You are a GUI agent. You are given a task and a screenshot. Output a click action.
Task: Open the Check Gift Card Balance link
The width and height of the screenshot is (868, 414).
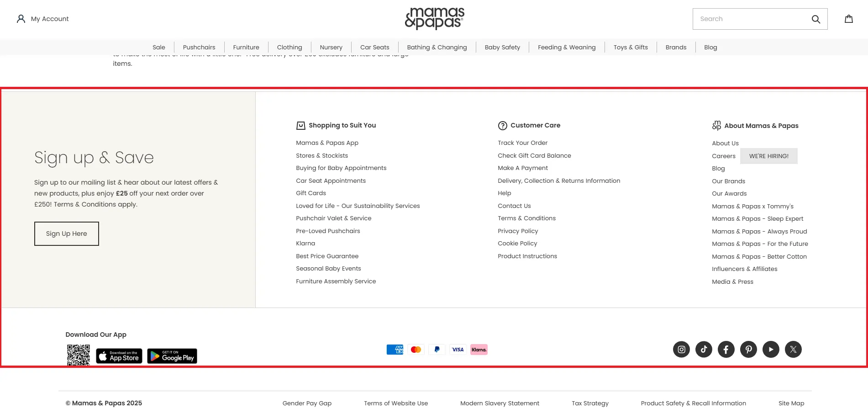coord(534,156)
